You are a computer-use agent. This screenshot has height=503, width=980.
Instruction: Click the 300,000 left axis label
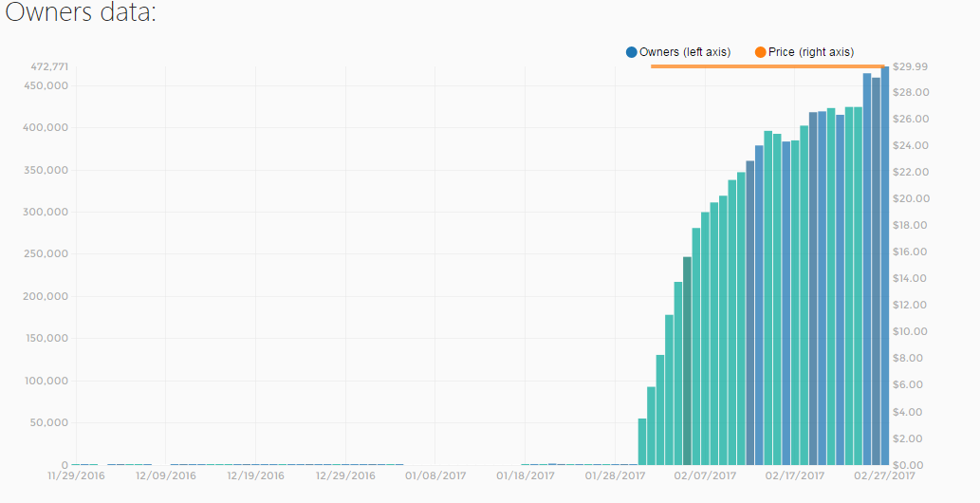point(46,212)
